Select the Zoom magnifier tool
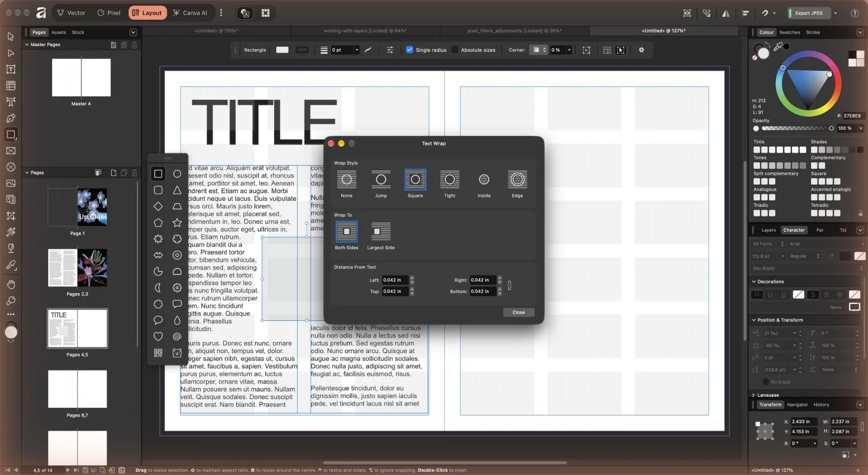868x475 pixels. pos(11,301)
